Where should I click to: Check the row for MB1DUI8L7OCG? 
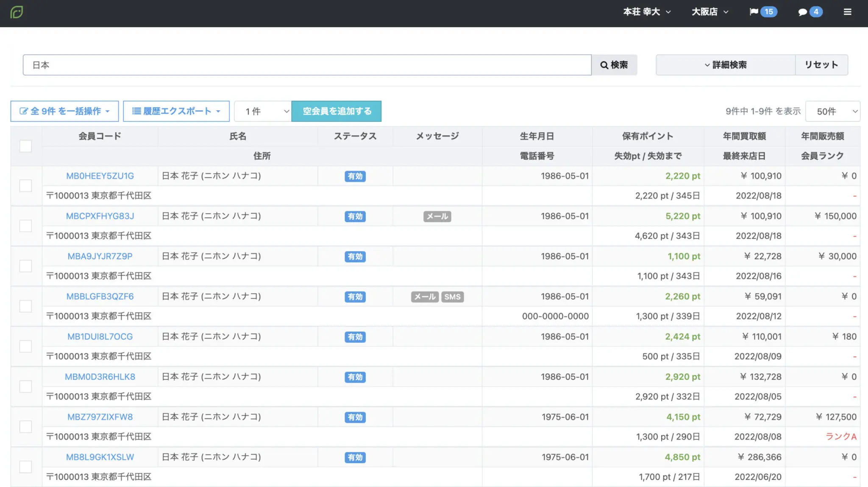(x=25, y=346)
